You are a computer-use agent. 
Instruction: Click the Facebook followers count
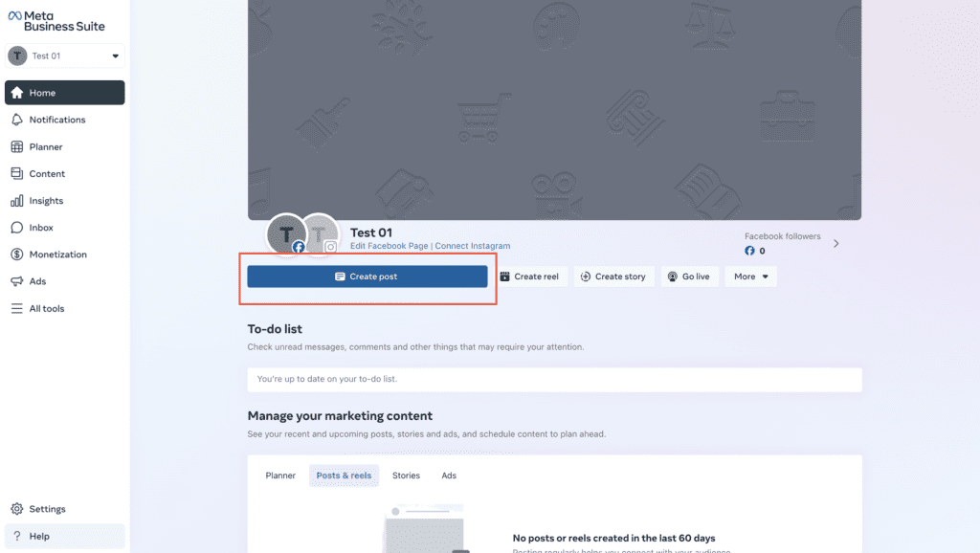pyautogui.click(x=762, y=251)
